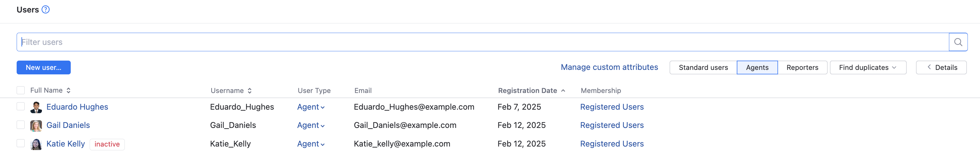
Task: Expand Eduardo Hughes' Agent user type dropdown
Action: click(x=311, y=107)
